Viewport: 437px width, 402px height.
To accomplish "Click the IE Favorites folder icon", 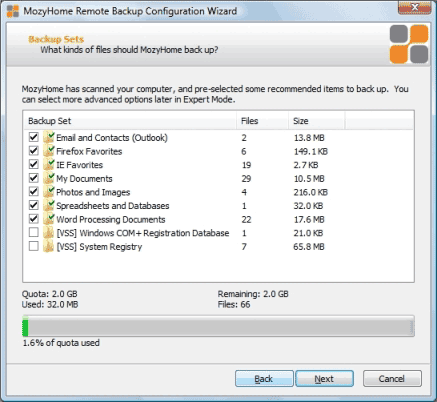I will (49, 165).
